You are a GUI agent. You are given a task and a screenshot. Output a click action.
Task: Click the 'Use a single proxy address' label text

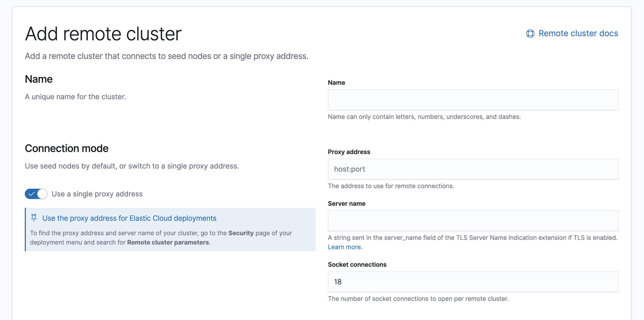(97, 194)
